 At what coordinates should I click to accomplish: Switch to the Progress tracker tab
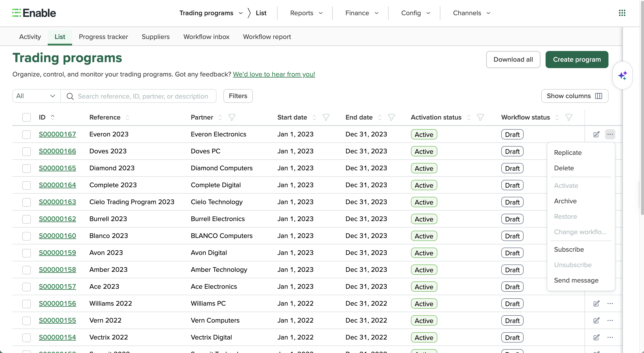[x=103, y=37]
